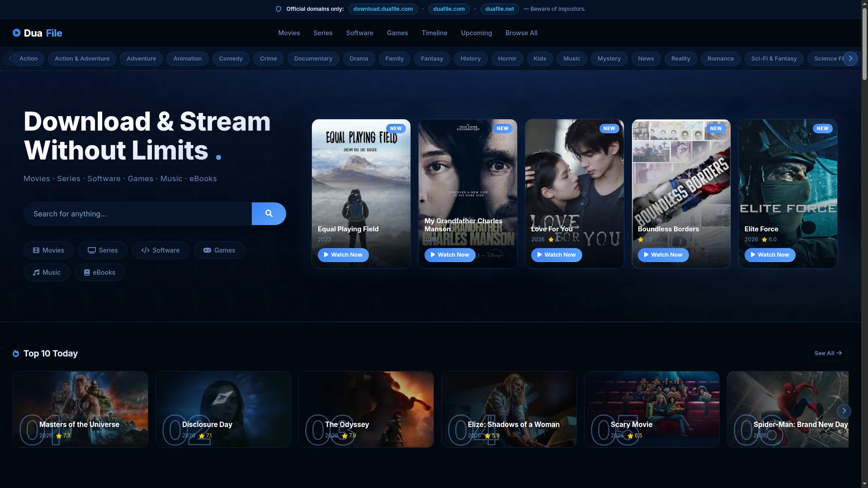Click the shield icon beside Official domains
Viewport: 868px width, 488px height.
tap(278, 9)
